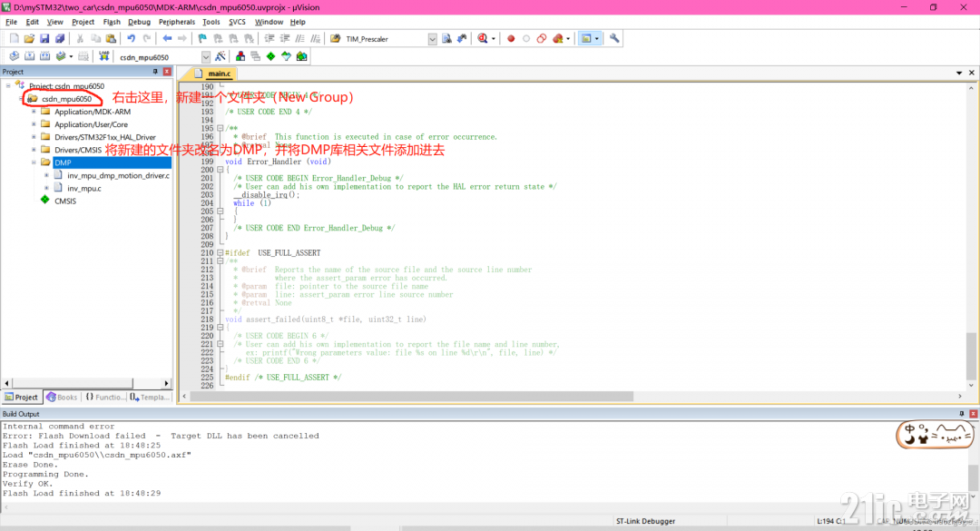The width and height of the screenshot is (980, 531).
Task: Rebuild all target files icon
Action: [45, 56]
